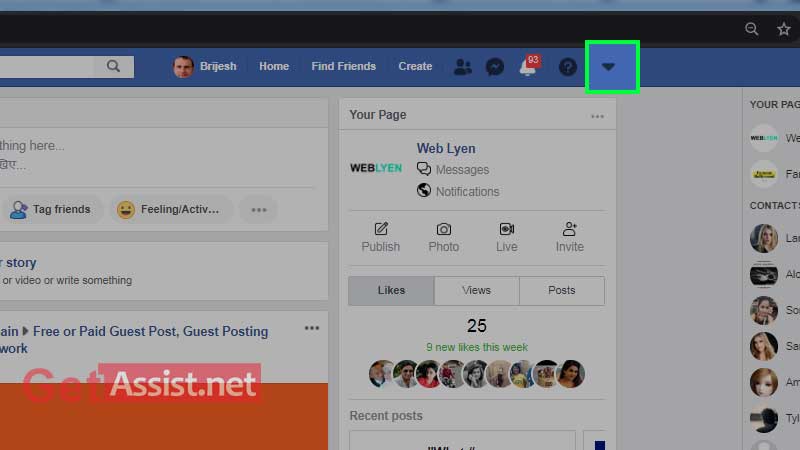The image size is (800, 450).
Task: Open the first Contacts avatar
Action: [x=764, y=238]
